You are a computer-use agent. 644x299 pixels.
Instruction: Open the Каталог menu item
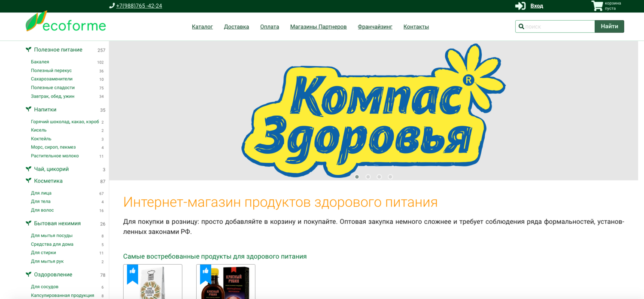tap(202, 27)
